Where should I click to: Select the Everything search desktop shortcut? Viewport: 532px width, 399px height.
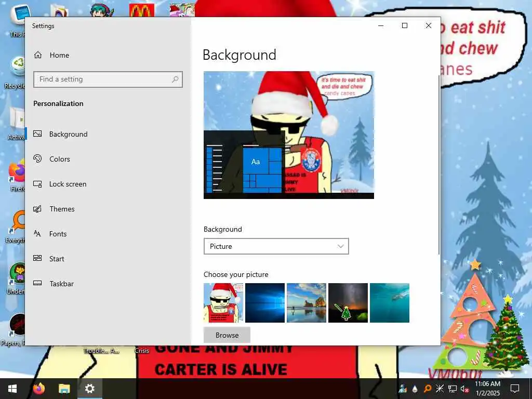16,227
